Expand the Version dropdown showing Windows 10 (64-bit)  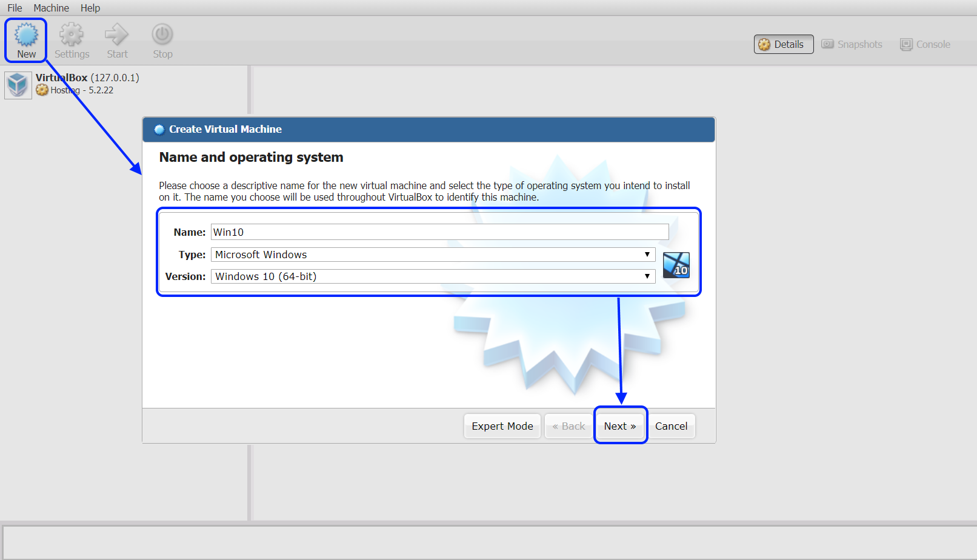tap(433, 276)
